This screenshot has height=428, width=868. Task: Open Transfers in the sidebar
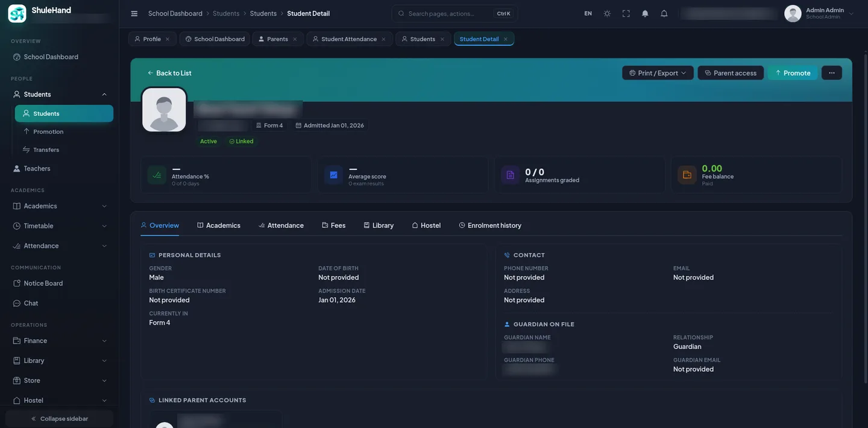coord(64,149)
